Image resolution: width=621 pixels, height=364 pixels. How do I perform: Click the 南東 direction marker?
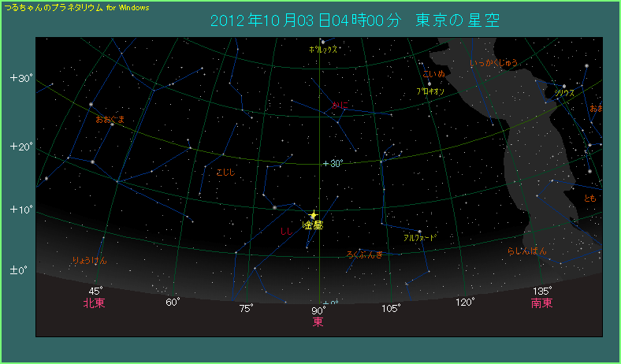coord(541,303)
